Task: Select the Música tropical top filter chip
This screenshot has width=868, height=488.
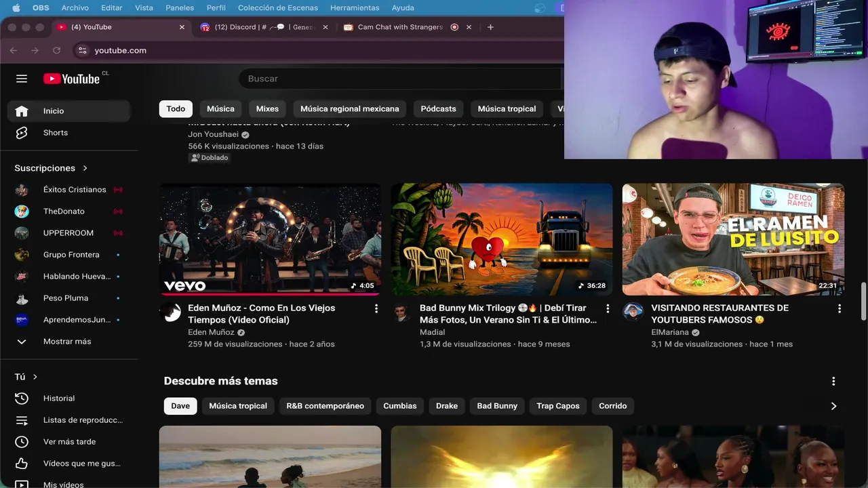Action: (x=507, y=109)
